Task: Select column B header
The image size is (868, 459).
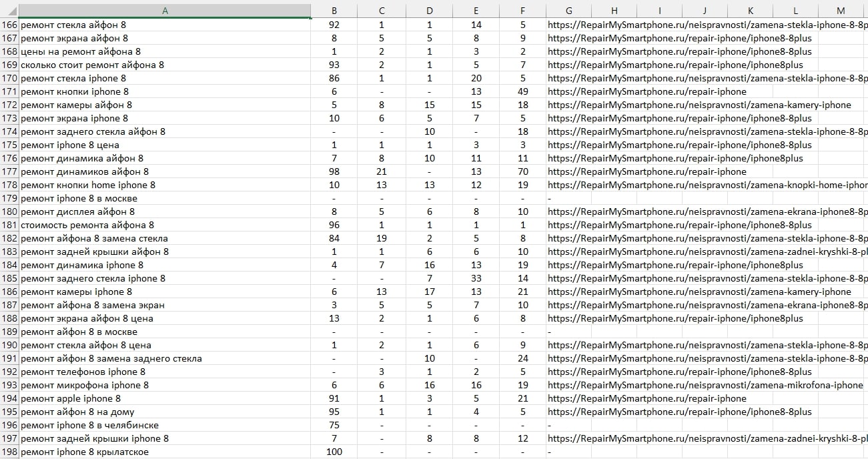Action: [x=334, y=11]
